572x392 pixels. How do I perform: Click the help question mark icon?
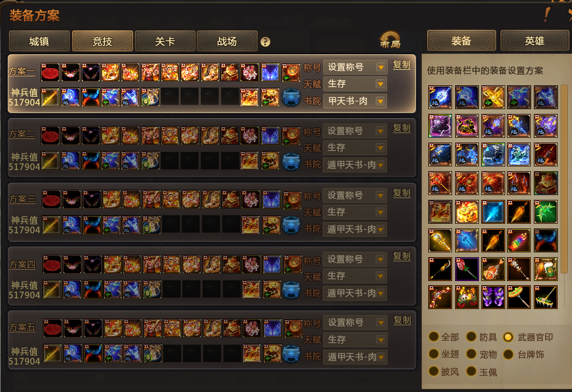(x=265, y=42)
